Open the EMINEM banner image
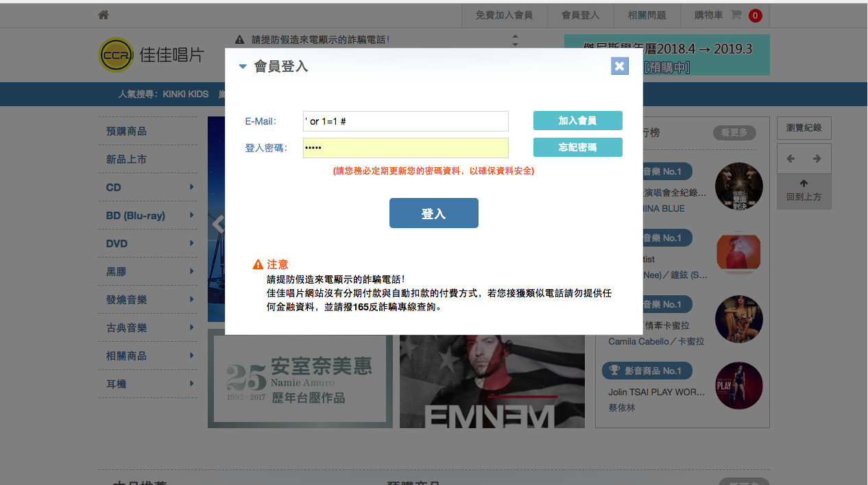The image size is (868, 485). 492,382
